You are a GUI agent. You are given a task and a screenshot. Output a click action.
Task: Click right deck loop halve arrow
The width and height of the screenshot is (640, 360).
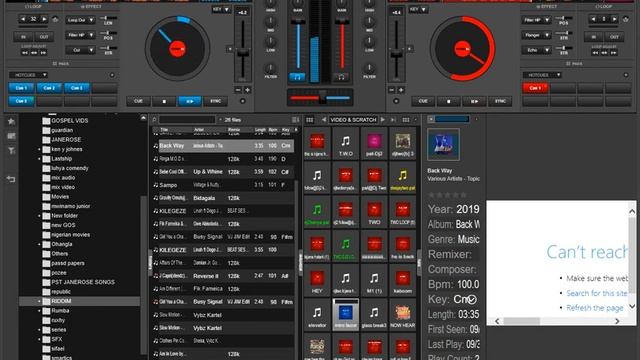click(593, 19)
